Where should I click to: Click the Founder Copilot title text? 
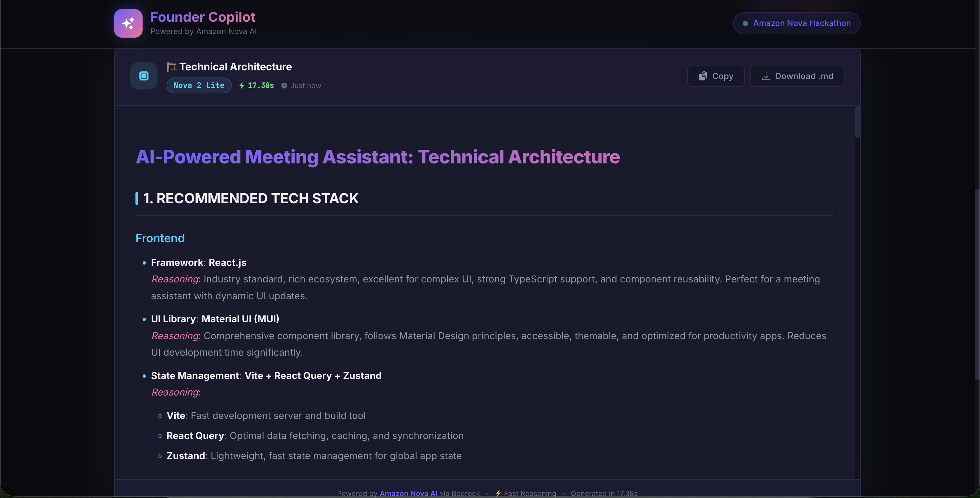pos(203,17)
